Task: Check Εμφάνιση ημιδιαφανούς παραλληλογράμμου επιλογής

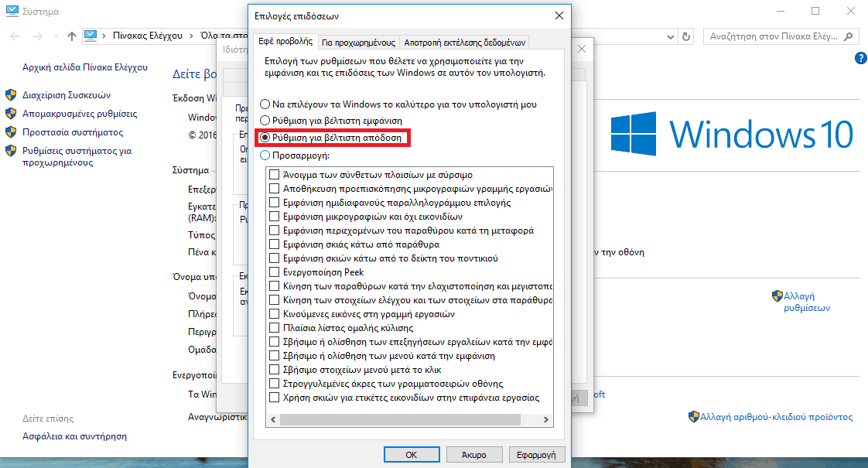Action: 274,202
